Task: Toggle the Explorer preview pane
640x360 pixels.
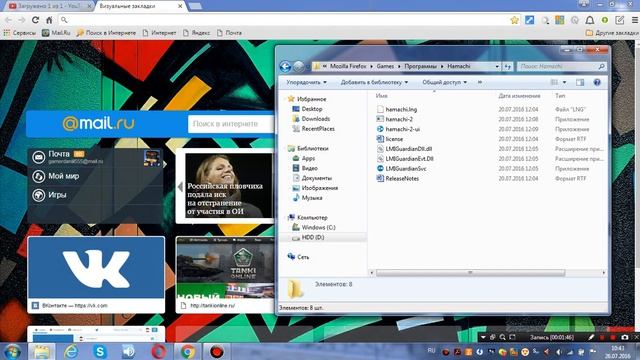Action: click(580, 82)
